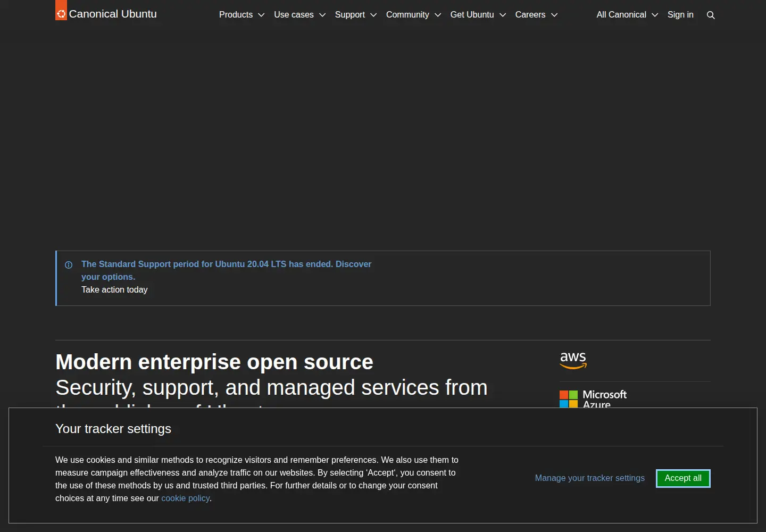Image resolution: width=766 pixels, height=532 pixels.
Task: Click the Sign in link
Action: (x=680, y=15)
